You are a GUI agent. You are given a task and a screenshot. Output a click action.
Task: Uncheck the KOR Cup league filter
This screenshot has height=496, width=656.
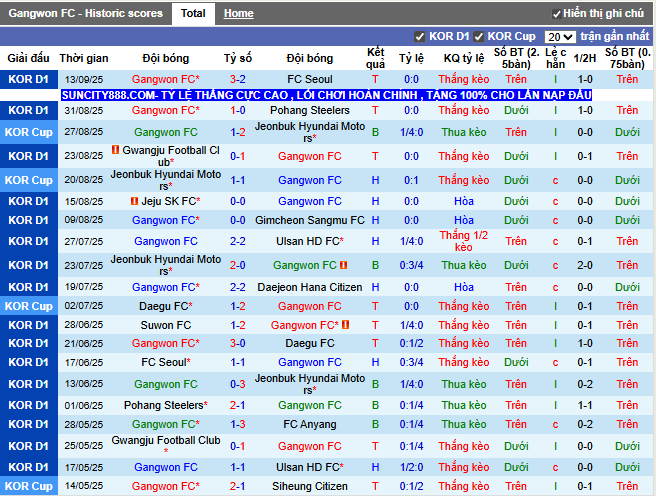pos(479,37)
